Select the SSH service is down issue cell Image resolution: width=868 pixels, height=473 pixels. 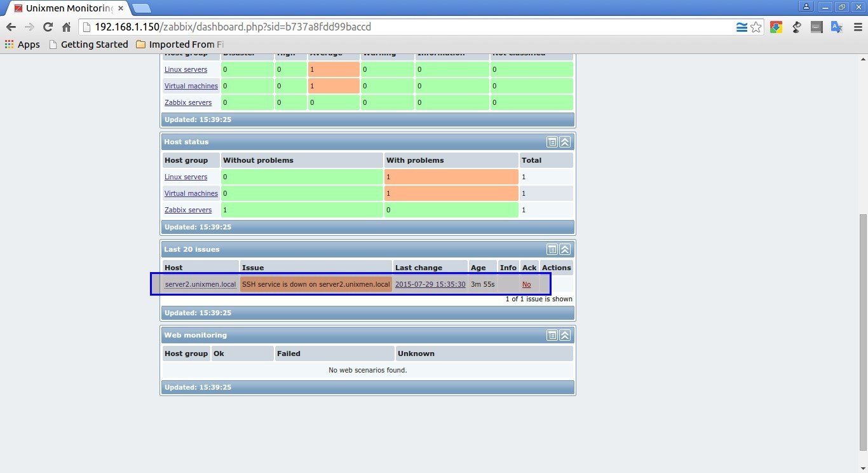click(316, 284)
